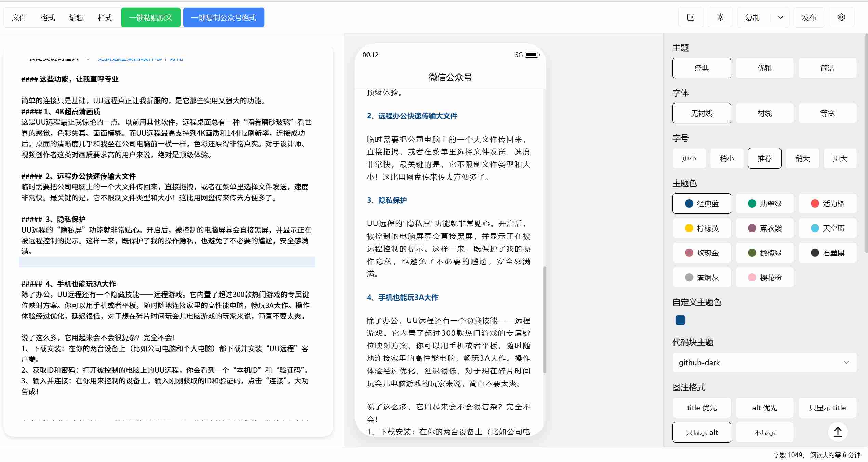Open the custom theme color picker swatch
868x462 pixels.
click(x=680, y=320)
